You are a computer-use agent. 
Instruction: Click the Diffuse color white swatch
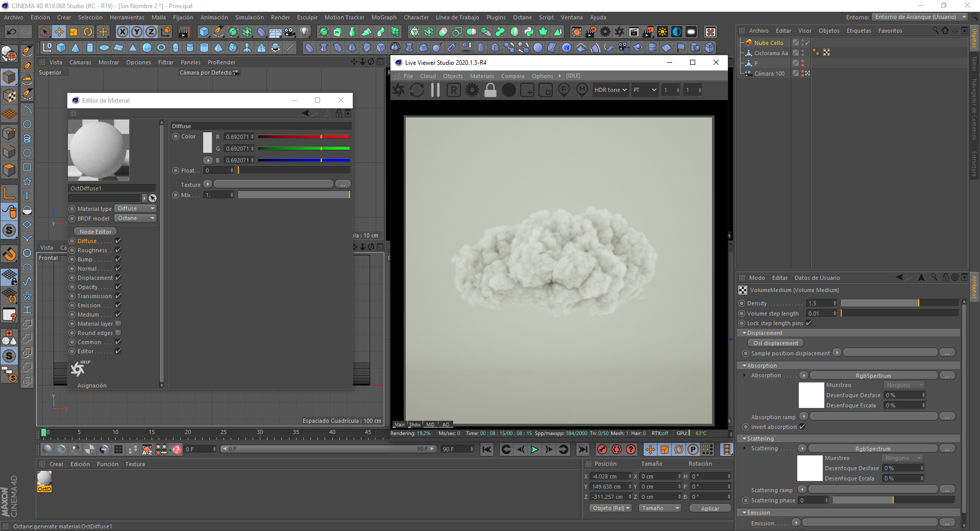pos(207,142)
